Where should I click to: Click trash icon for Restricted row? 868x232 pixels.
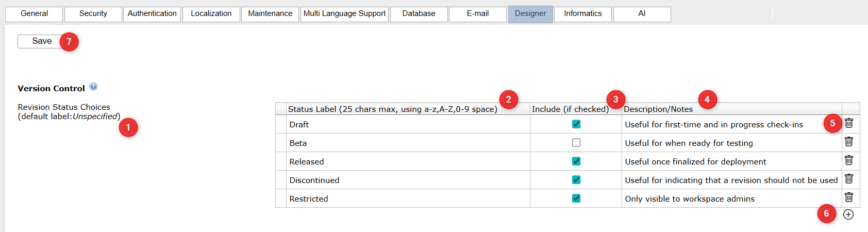pyautogui.click(x=849, y=197)
